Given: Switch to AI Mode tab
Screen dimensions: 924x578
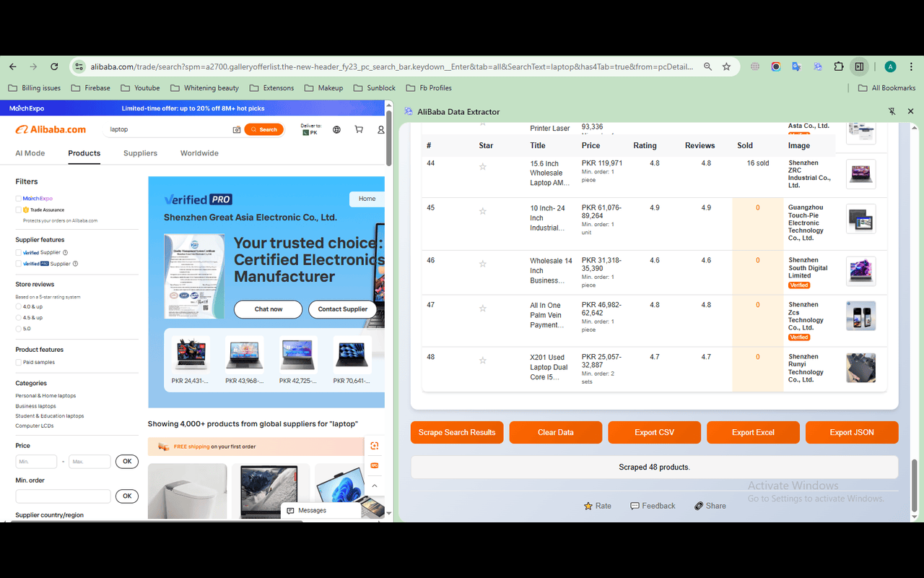Looking at the screenshot, I should [30, 153].
